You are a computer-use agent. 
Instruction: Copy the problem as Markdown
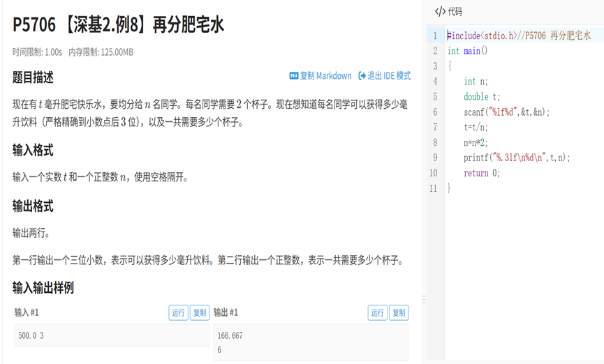coord(321,76)
